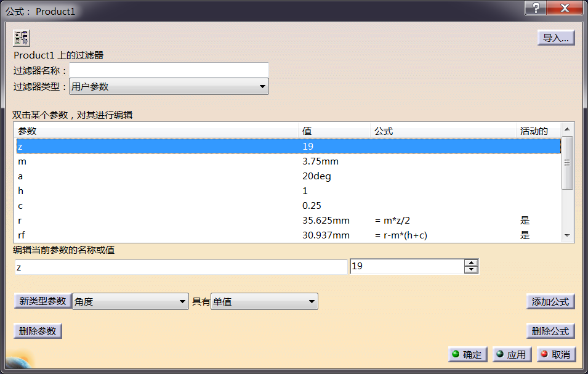Select the parameter row h
Image resolution: width=588 pixels, height=374 pixels.
288,191
